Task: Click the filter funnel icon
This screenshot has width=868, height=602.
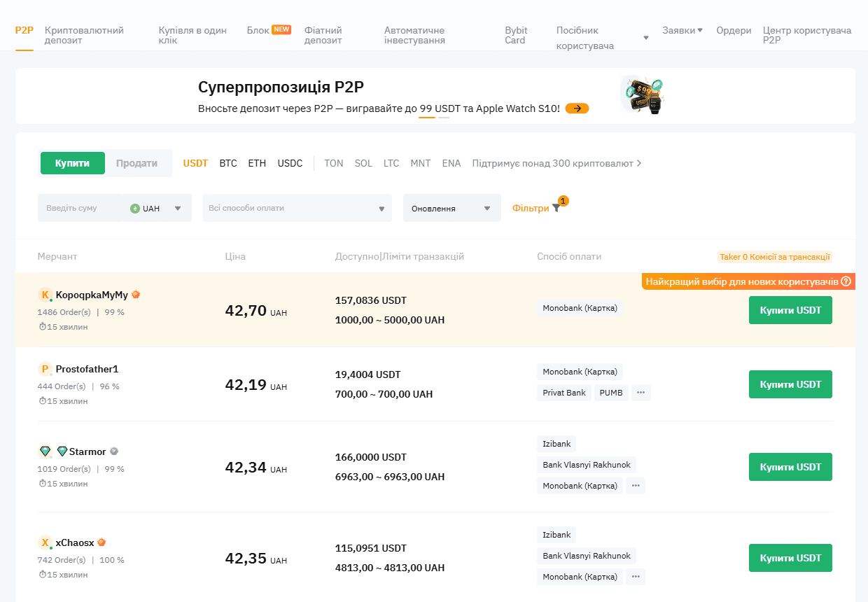Action: click(556, 208)
